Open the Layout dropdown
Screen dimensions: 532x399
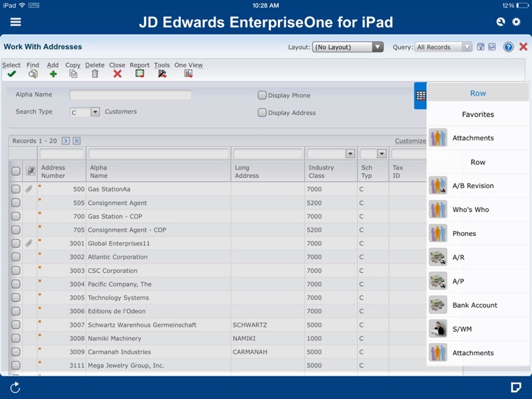(348, 47)
